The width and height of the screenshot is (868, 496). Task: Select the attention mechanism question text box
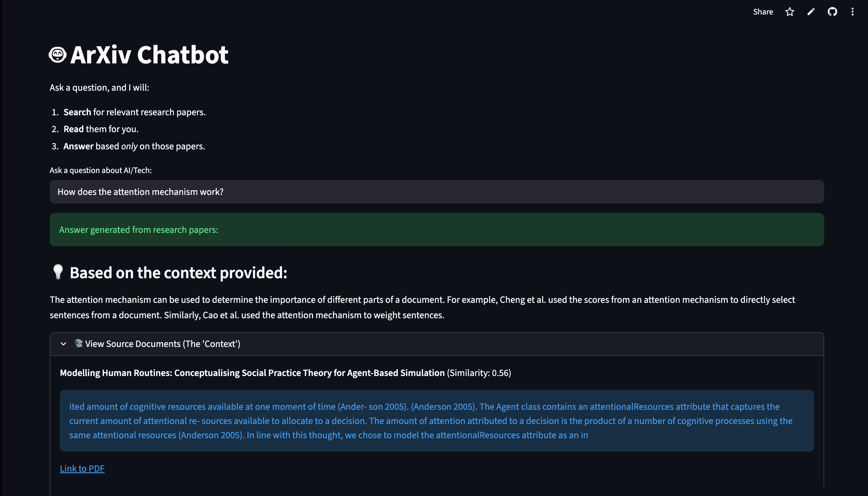(x=436, y=192)
